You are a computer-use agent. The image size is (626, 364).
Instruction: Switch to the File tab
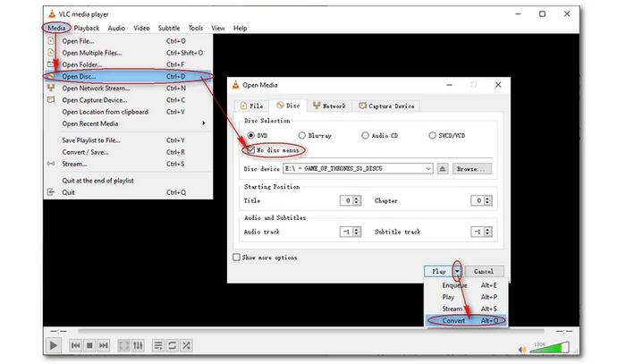(251, 106)
